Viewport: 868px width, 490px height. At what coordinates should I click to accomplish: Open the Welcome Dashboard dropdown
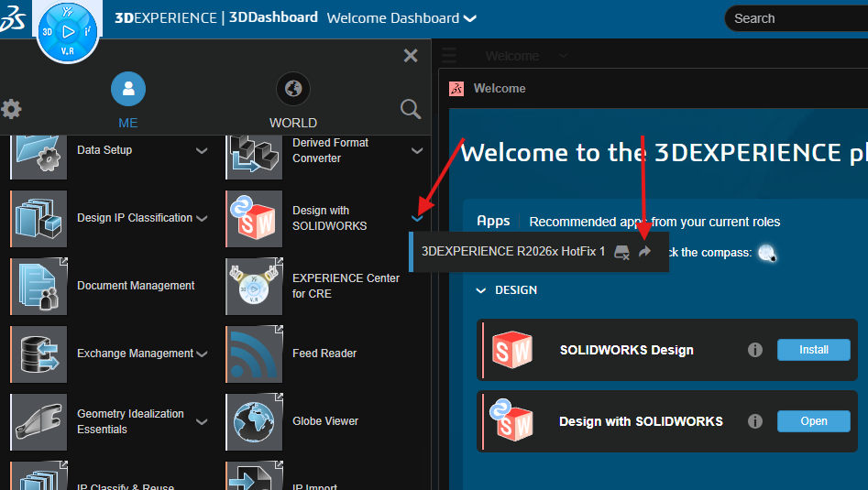(x=470, y=18)
